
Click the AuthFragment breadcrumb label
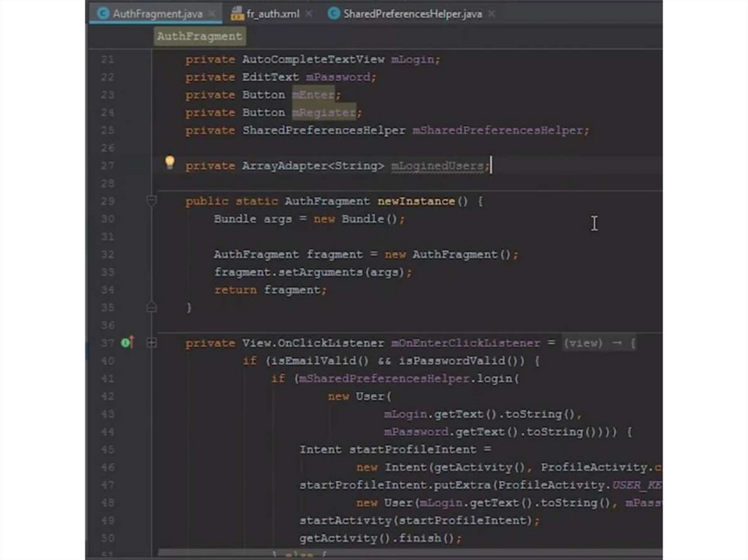tap(199, 36)
